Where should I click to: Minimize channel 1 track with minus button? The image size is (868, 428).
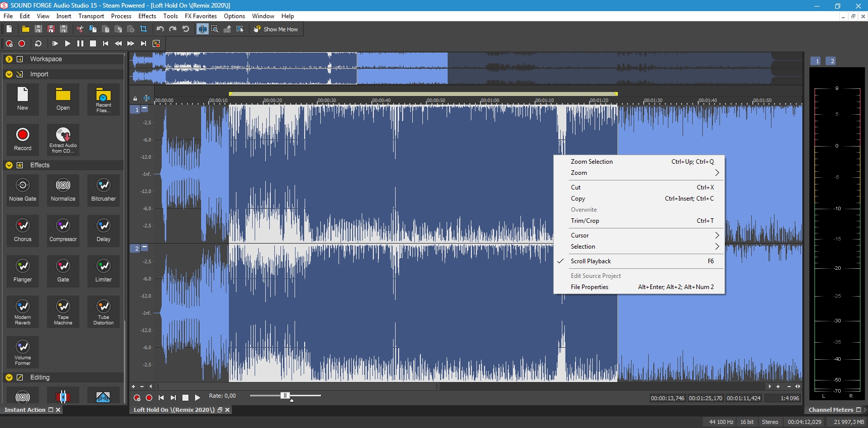145,108
